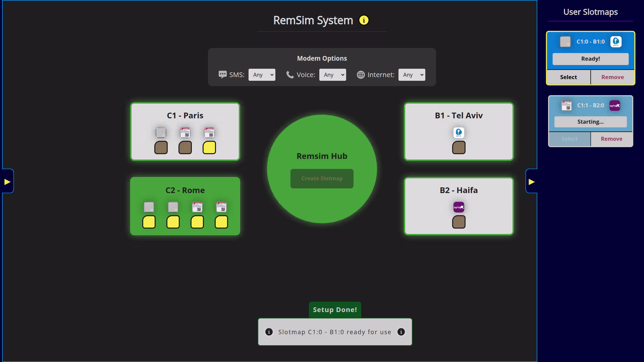
Task: Click the purple SIM icon in the C1:1 - B2:0 card
Action: (x=615, y=105)
